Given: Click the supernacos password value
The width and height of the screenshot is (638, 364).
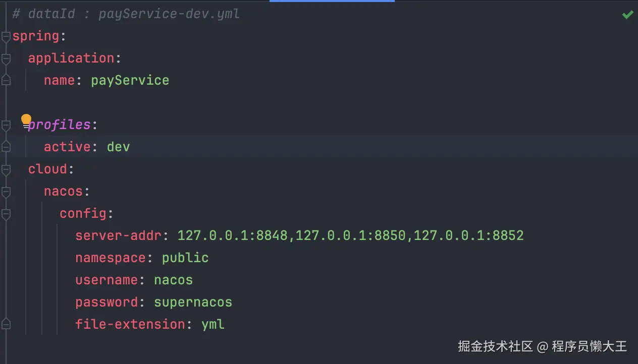Looking at the screenshot, I should click(193, 302).
